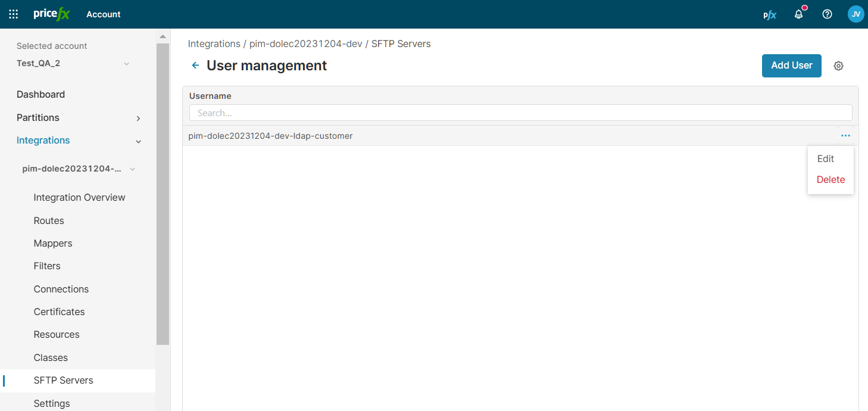Open the app launcher grid icon
868x411 pixels.
(x=13, y=14)
